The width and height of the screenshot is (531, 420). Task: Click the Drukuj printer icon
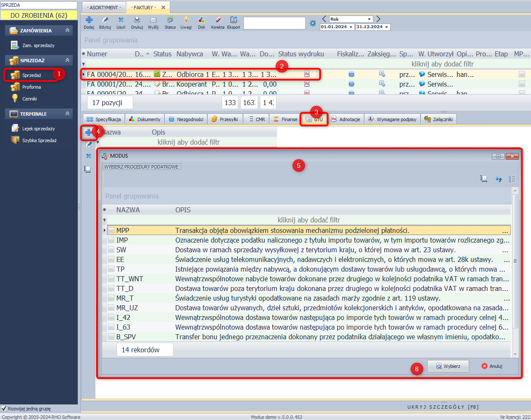tap(137, 20)
